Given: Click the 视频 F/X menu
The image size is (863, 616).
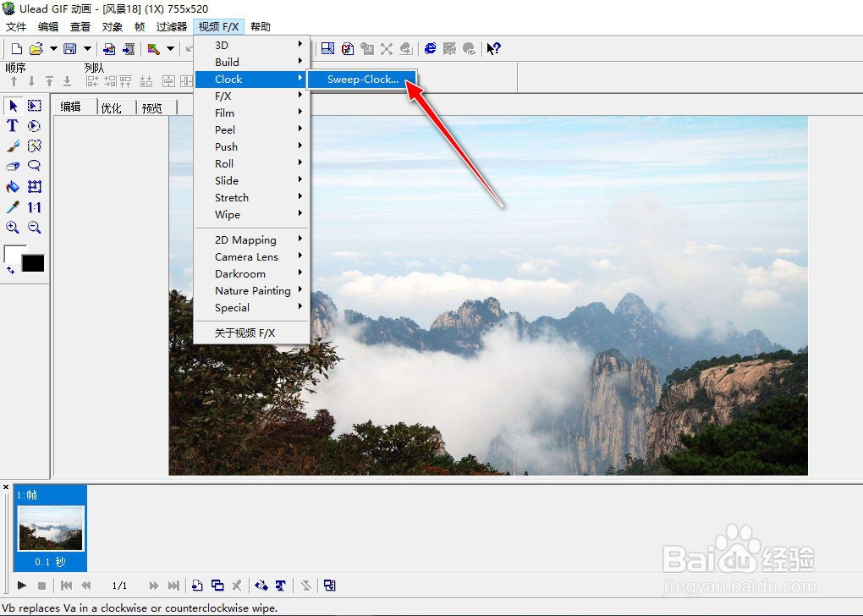Looking at the screenshot, I should coord(218,26).
